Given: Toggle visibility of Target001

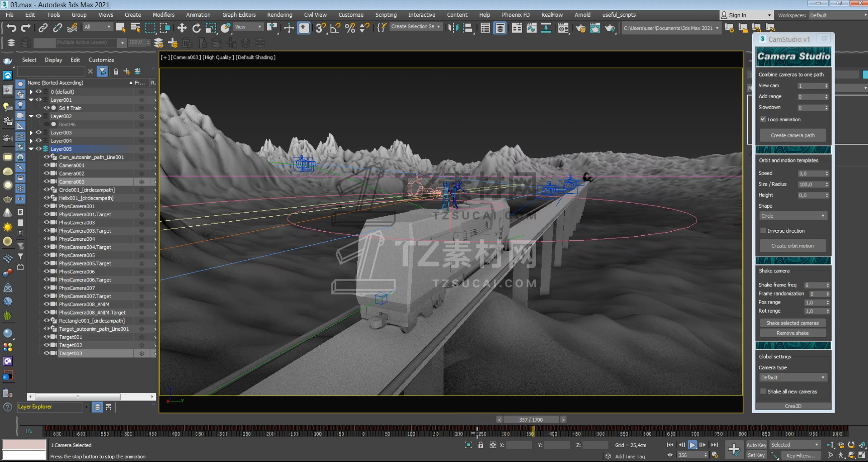Looking at the screenshot, I should 47,337.
